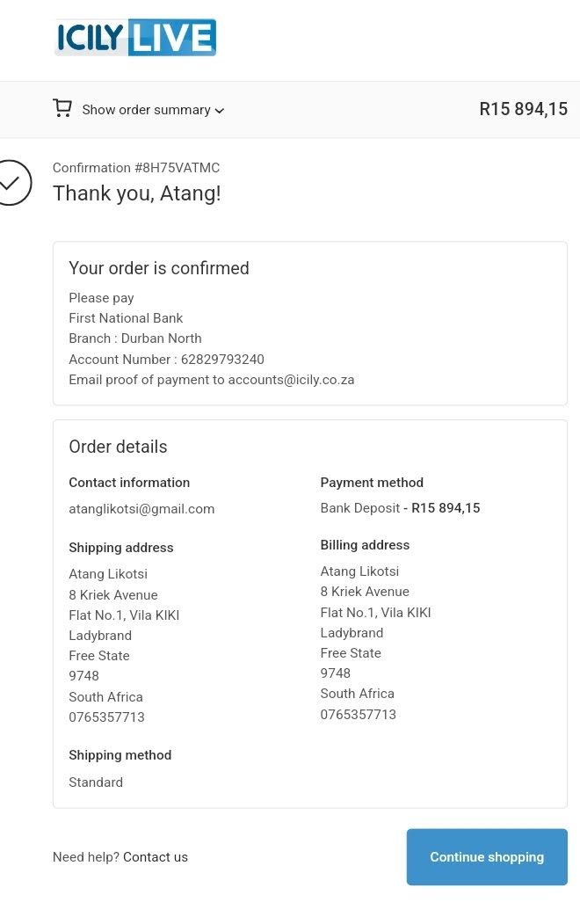
Task: Click the Thank you, Atang! heading
Action: click(136, 193)
